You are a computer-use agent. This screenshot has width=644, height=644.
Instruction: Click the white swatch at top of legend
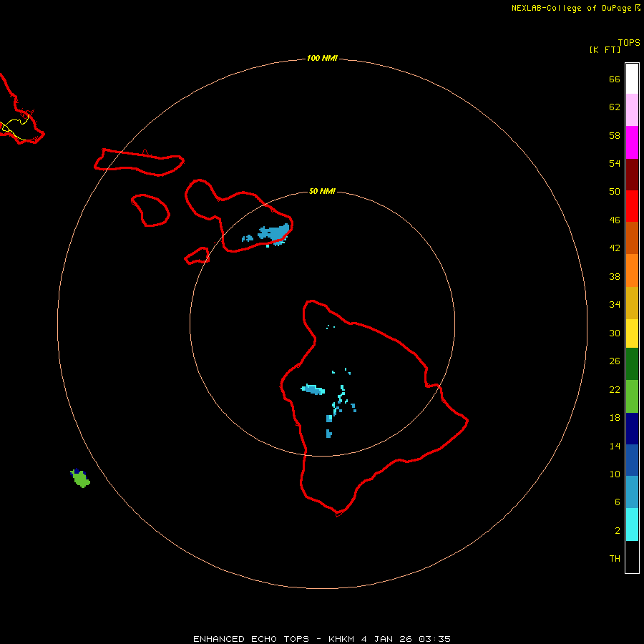[632, 79]
